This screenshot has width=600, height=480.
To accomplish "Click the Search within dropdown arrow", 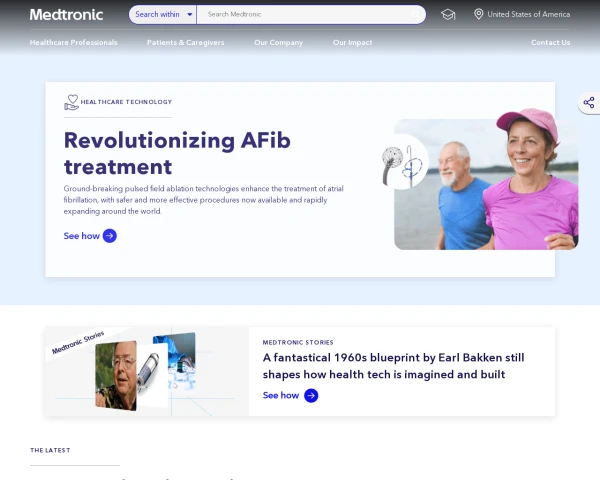I will point(190,15).
